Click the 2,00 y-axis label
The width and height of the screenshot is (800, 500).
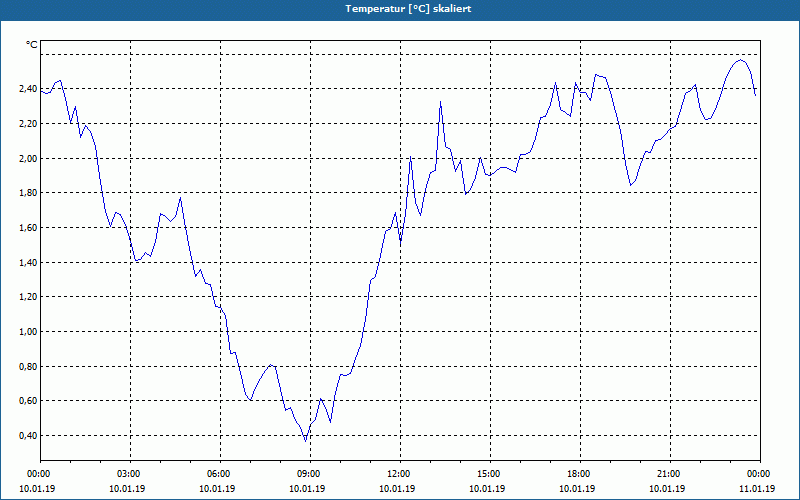pyautogui.click(x=29, y=159)
